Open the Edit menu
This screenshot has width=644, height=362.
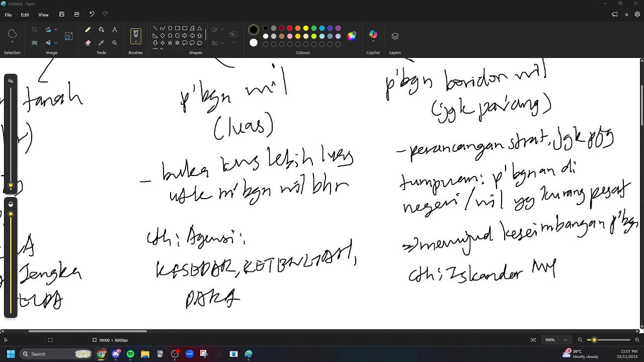click(x=25, y=15)
